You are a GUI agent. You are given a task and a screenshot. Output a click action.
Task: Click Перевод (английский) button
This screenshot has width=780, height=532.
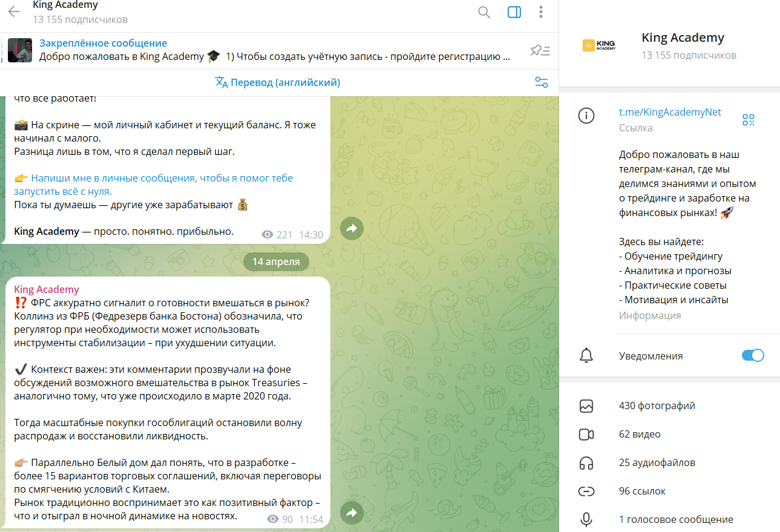[278, 82]
